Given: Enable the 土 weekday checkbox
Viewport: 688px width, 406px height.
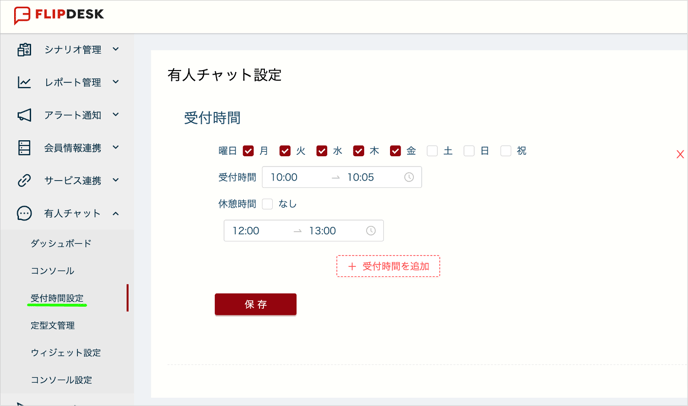Looking at the screenshot, I should (432, 151).
